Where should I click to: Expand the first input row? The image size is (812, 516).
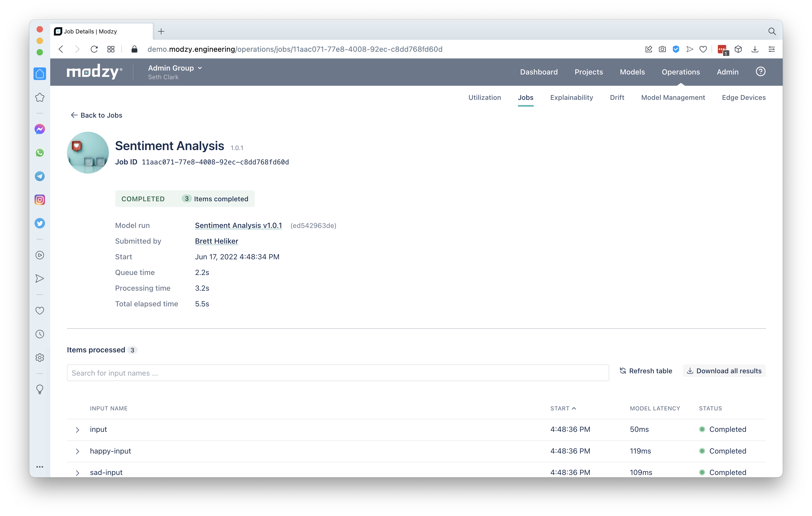[x=77, y=430]
